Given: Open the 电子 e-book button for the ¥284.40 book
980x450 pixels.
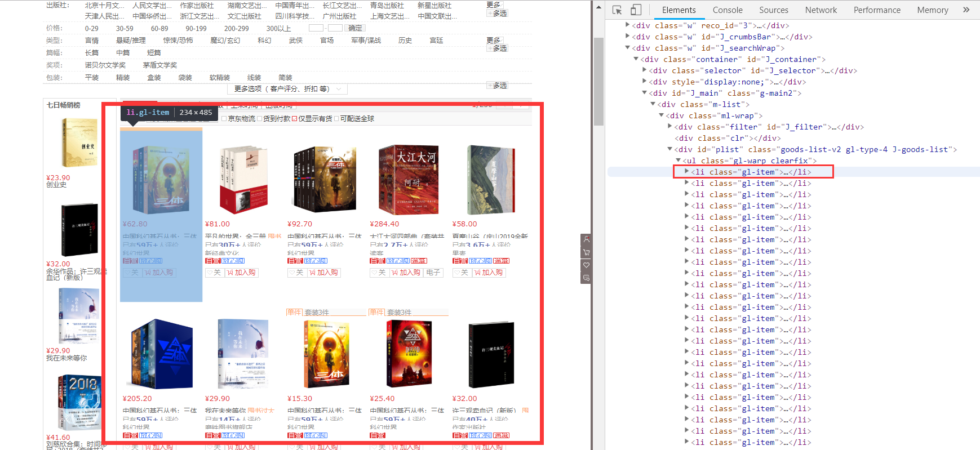Looking at the screenshot, I should coord(433,273).
